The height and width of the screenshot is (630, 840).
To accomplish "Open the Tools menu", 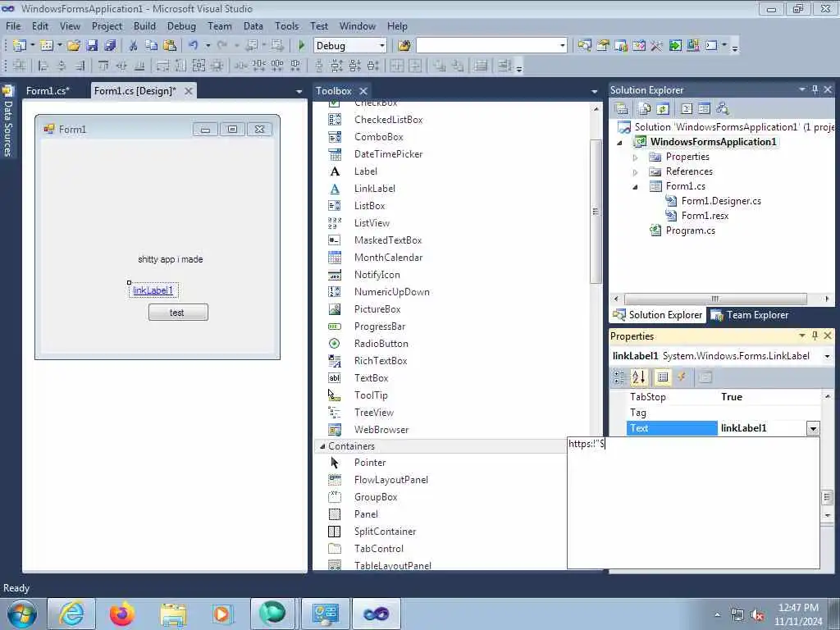I will [x=286, y=26].
